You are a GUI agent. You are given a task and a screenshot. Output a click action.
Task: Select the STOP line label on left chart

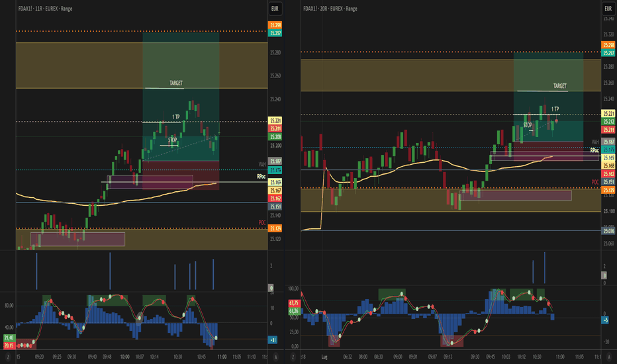[x=172, y=140]
